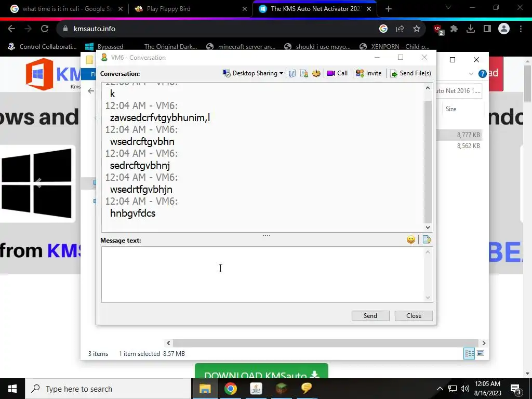Image resolution: width=532 pixels, height=399 pixels.
Task: Open the user info icon in conversation toolbar
Action: click(304, 73)
